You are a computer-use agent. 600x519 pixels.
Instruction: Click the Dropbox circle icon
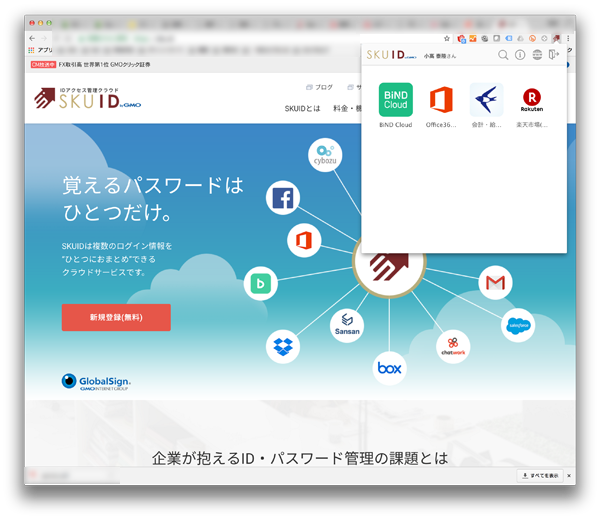[x=283, y=346]
